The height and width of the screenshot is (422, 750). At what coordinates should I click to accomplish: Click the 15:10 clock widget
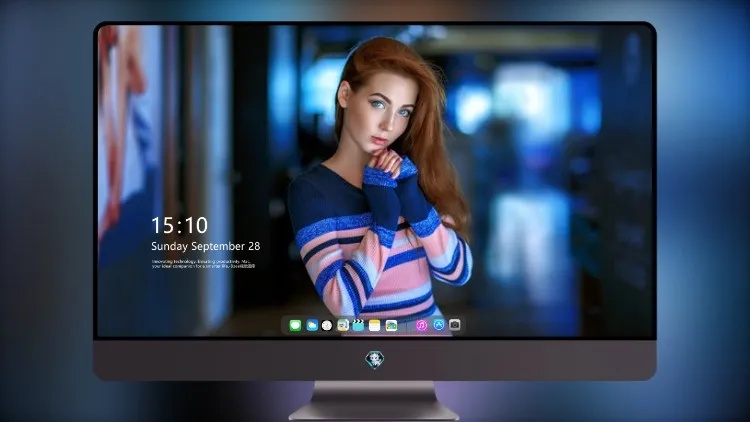(x=179, y=225)
